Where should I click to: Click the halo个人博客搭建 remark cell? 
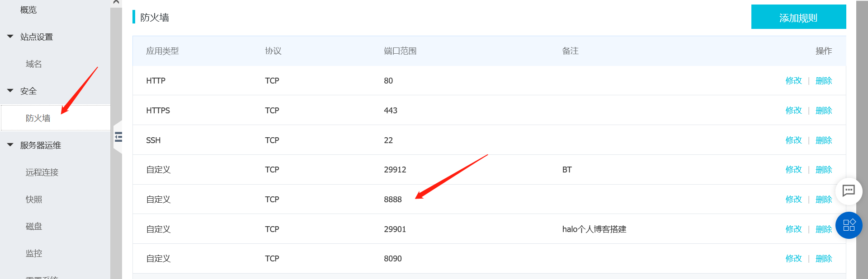click(x=594, y=229)
